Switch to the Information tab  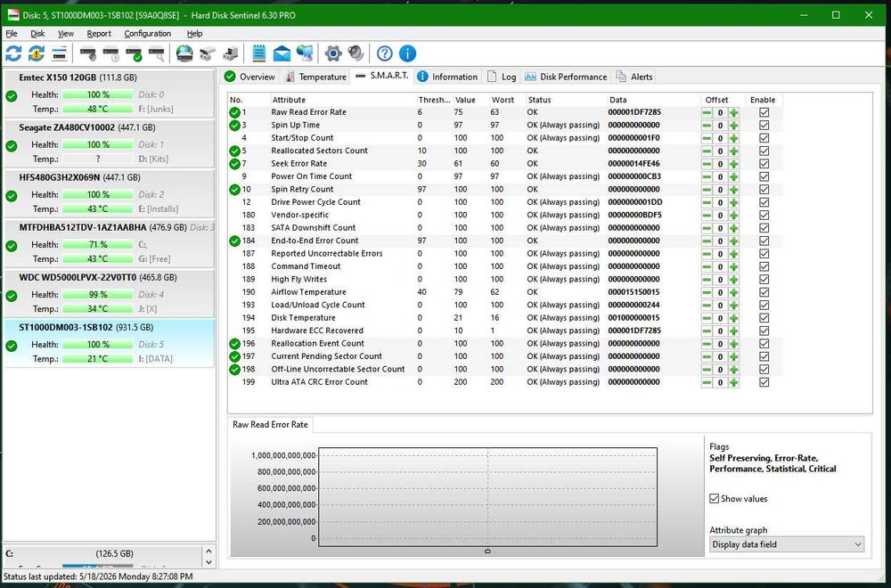pyautogui.click(x=447, y=77)
